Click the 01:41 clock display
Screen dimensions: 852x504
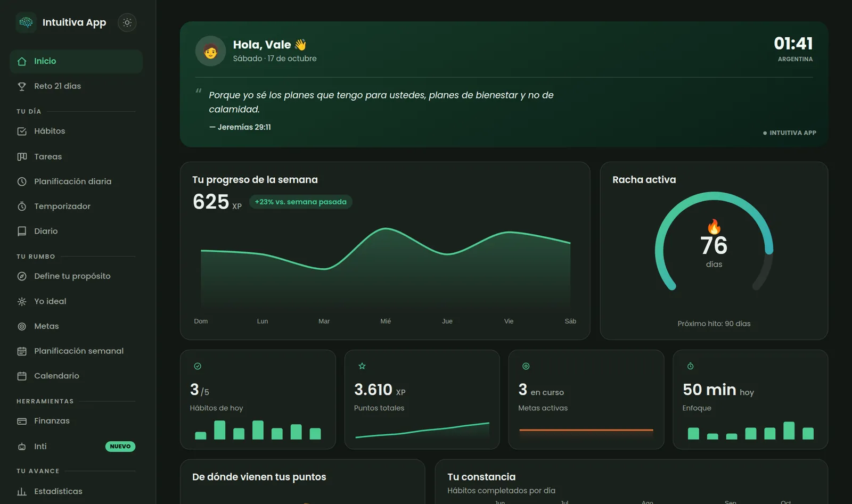pyautogui.click(x=793, y=44)
